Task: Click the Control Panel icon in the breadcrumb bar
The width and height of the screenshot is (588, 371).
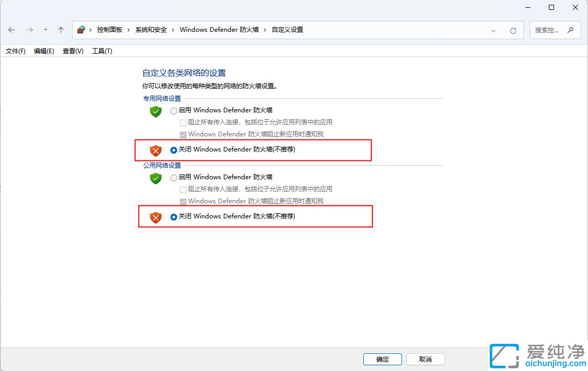Action: click(x=80, y=29)
